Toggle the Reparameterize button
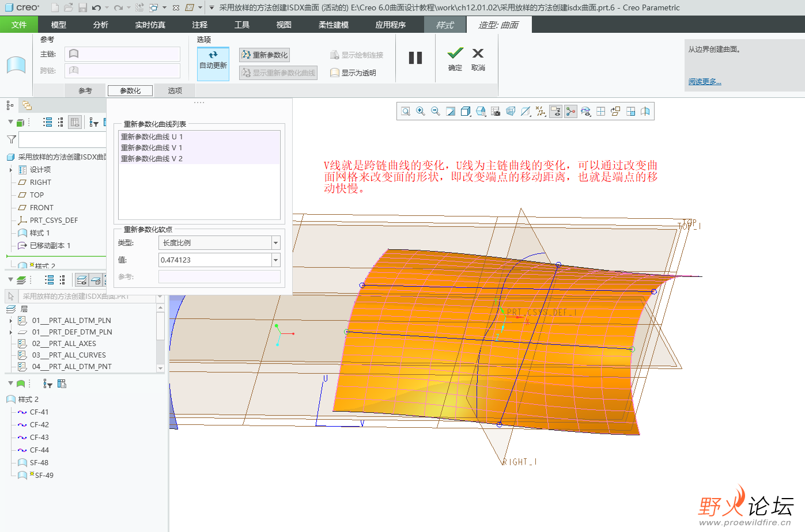The image size is (805, 532). point(264,55)
